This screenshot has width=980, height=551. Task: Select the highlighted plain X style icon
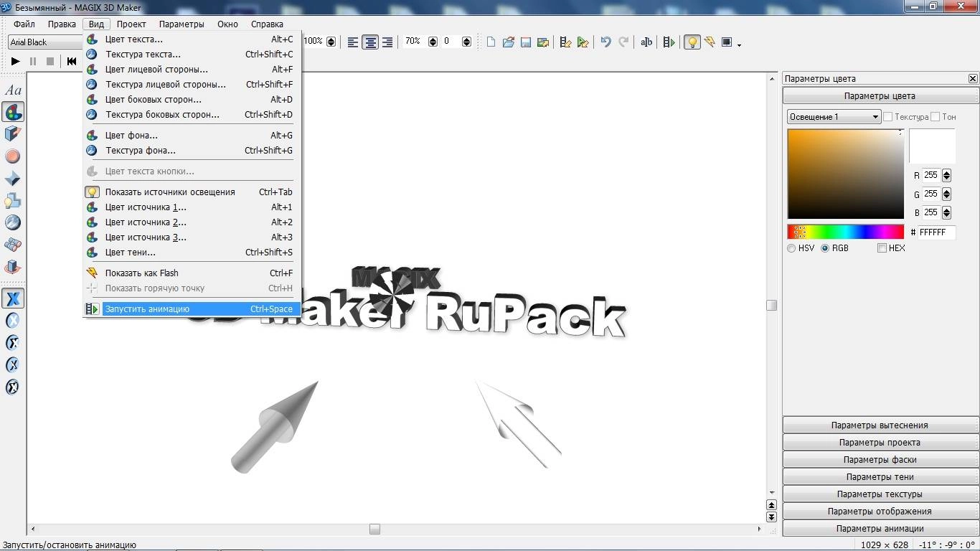[x=13, y=298]
